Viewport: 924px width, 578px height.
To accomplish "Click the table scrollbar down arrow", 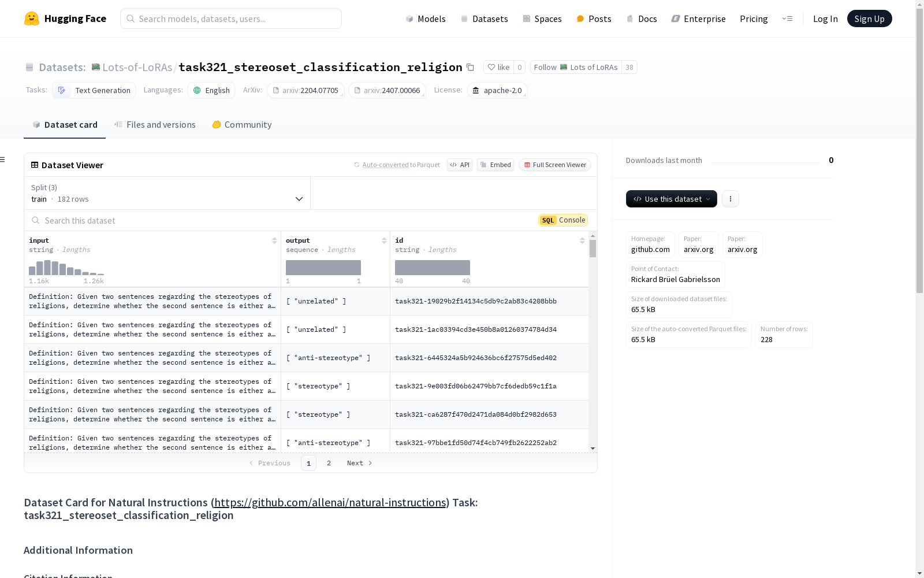I will (x=593, y=449).
